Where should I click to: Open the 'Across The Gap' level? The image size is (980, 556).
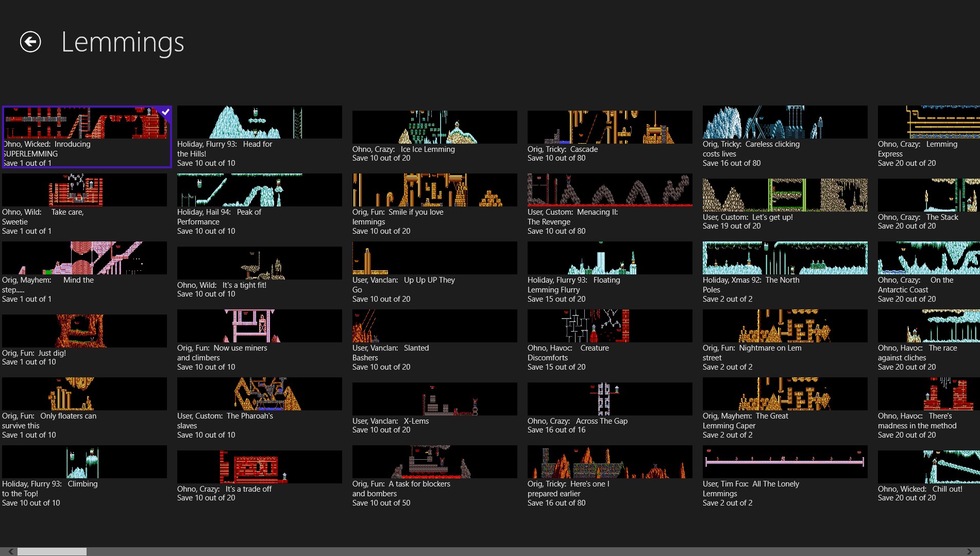[x=610, y=408]
